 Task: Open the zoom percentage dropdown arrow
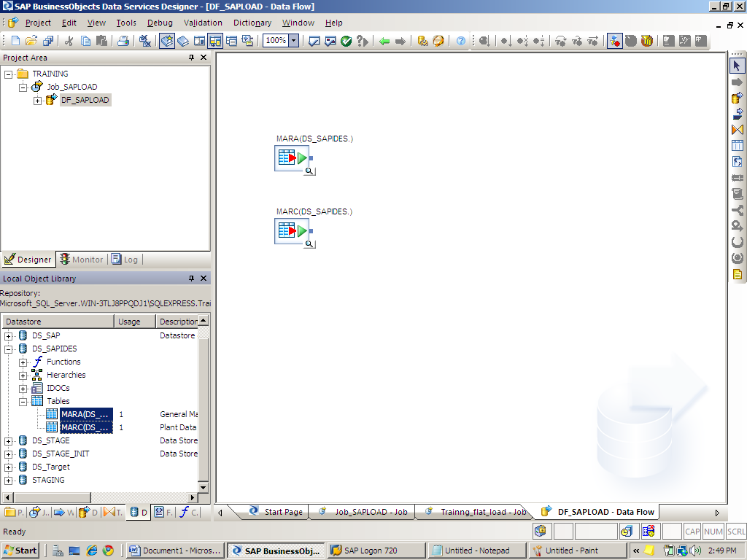[x=293, y=41]
